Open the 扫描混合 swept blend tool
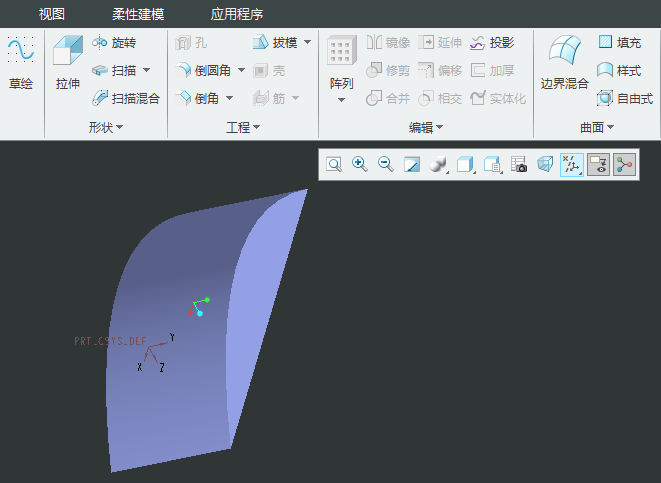Screen dimensions: 661x483 126,98
